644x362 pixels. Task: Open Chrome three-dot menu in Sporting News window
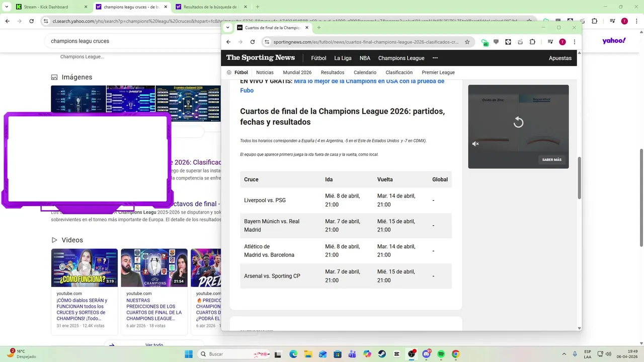pos(574,42)
